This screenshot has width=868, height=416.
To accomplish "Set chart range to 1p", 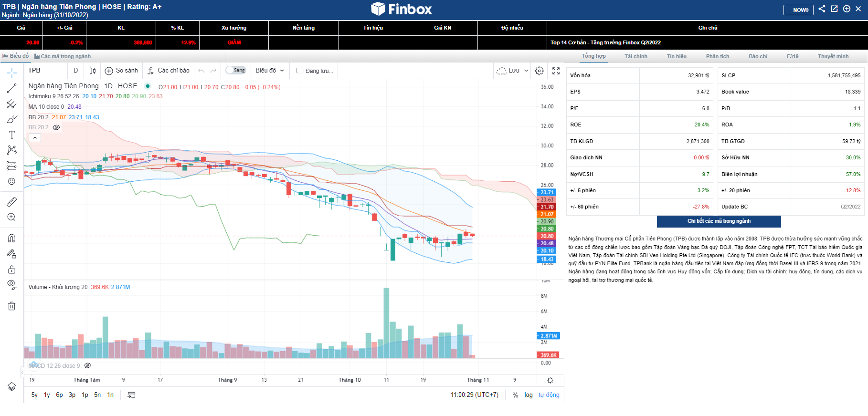I will point(85,395).
